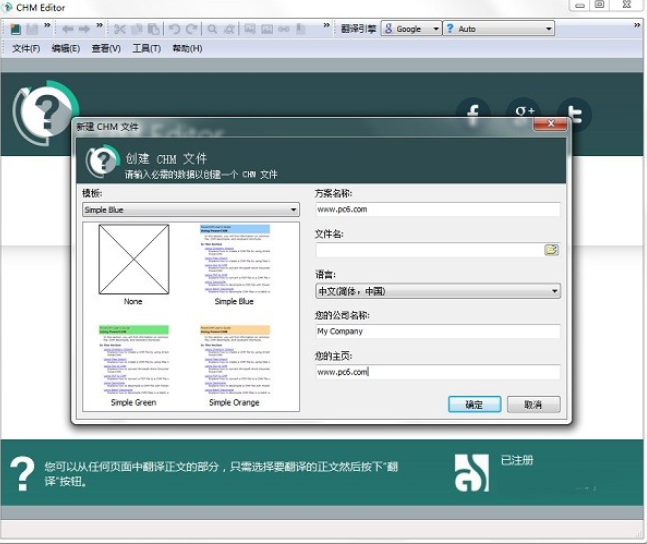Open the 语言 dropdown 中文(简体，中国)
The width and height of the screenshot is (647, 544).
coord(438,291)
